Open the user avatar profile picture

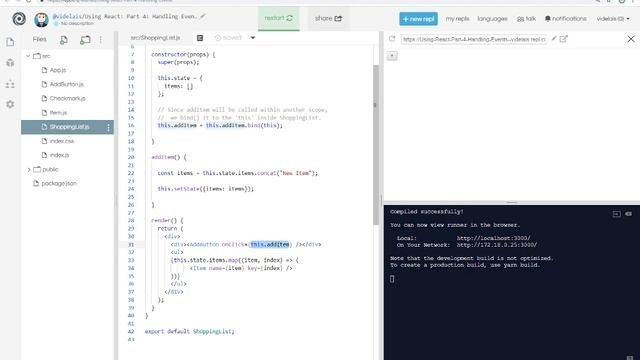point(41,19)
